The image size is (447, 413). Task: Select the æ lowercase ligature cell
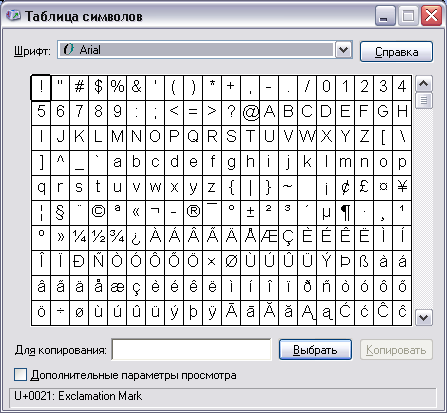117,288
